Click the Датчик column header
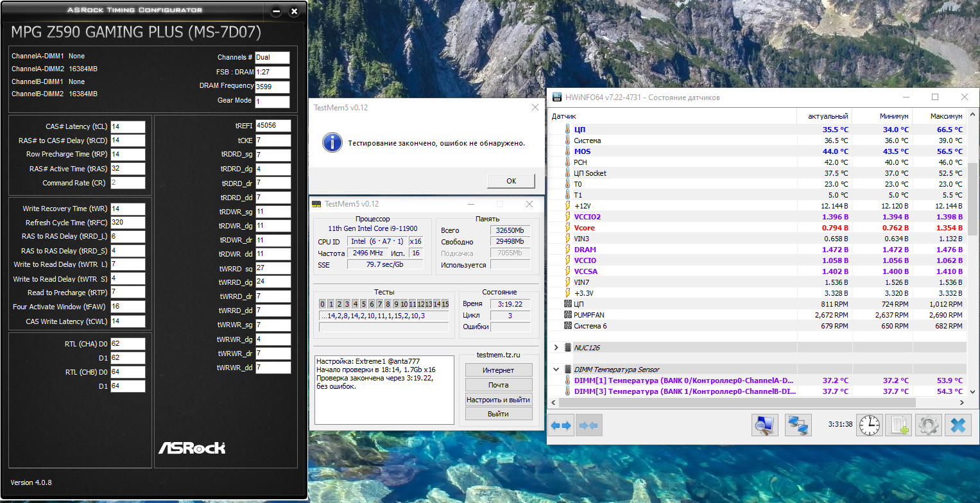980x503 pixels. pyautogui.click(x=564, y=116)
